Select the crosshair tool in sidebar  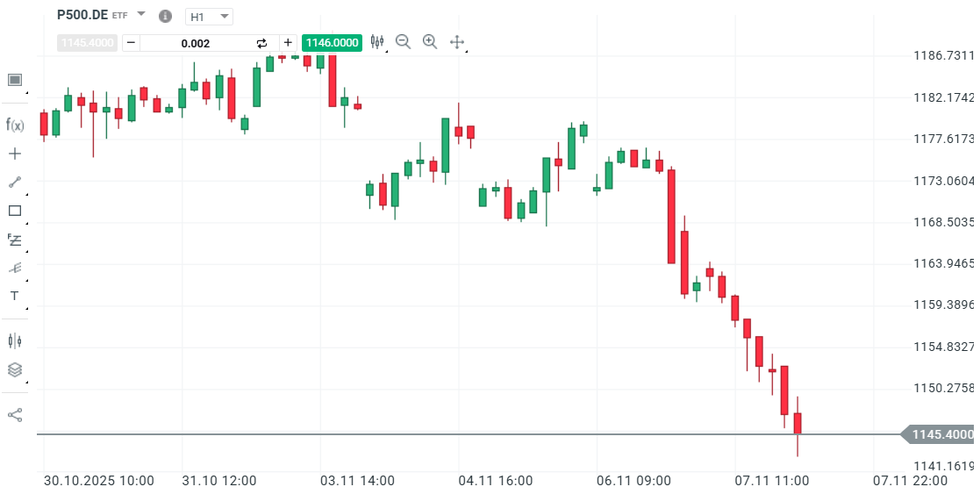coord(15,154)
